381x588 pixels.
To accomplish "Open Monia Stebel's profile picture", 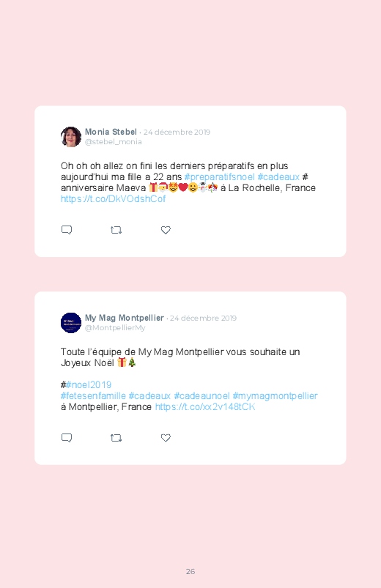I will tap(71, 137).
